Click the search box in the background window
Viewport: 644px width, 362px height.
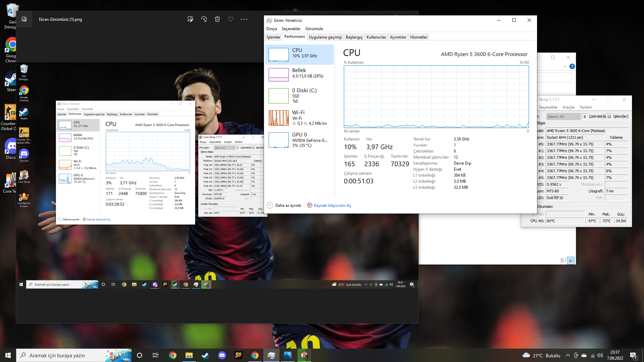point(554,77)
